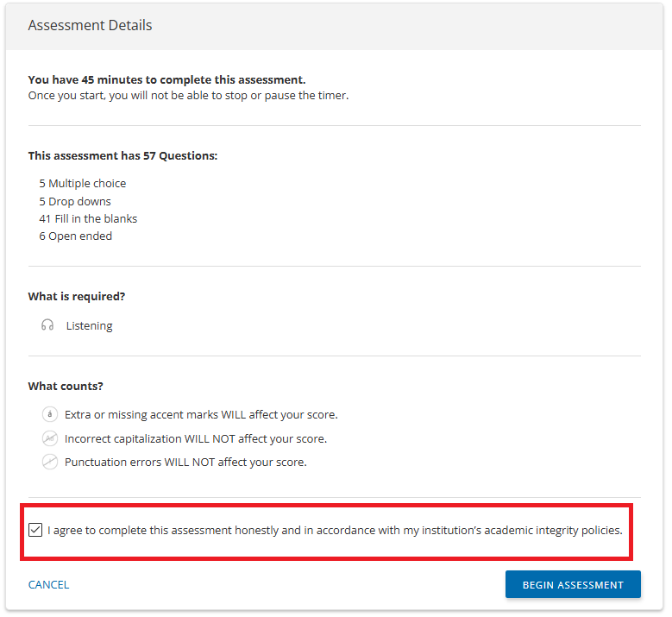Click the 'I agree to complete' label text
672x617 pixels.
[335, 531]
